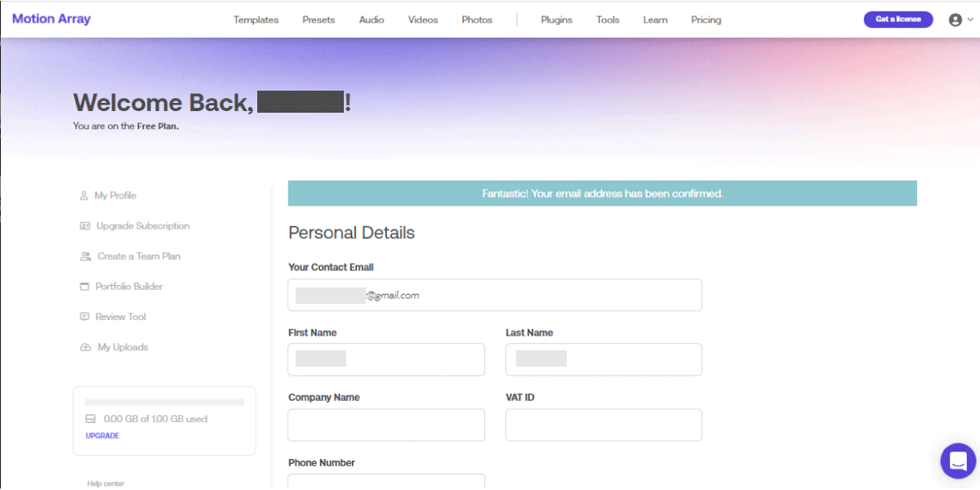This screenshot has height=490, width=980.
Task: Go to the Audio section
Action: pyautogui.click(x=372, y=20)
